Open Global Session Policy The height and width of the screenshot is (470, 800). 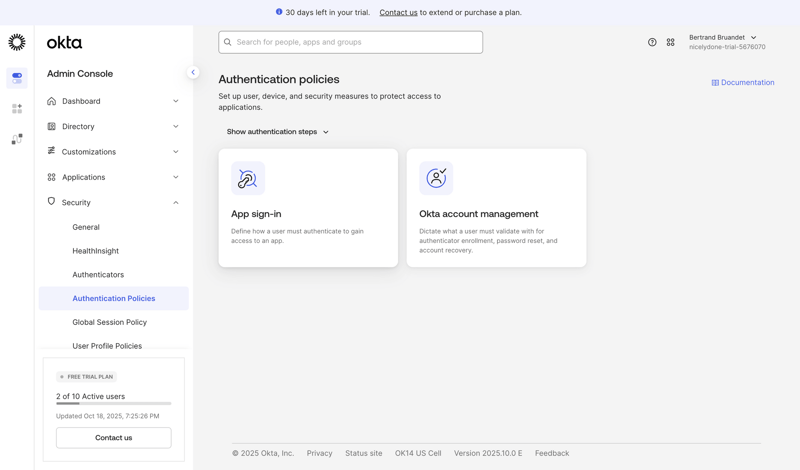click(x=110, y=322)
